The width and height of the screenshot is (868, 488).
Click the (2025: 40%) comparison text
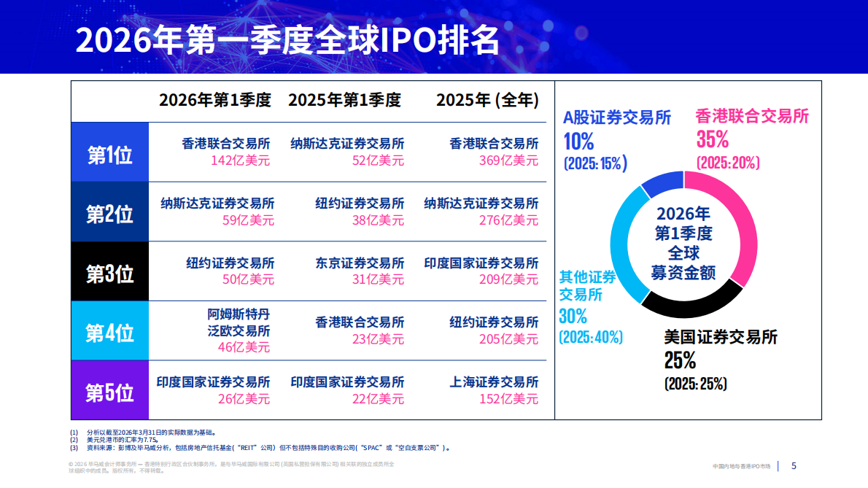[591, 337]
